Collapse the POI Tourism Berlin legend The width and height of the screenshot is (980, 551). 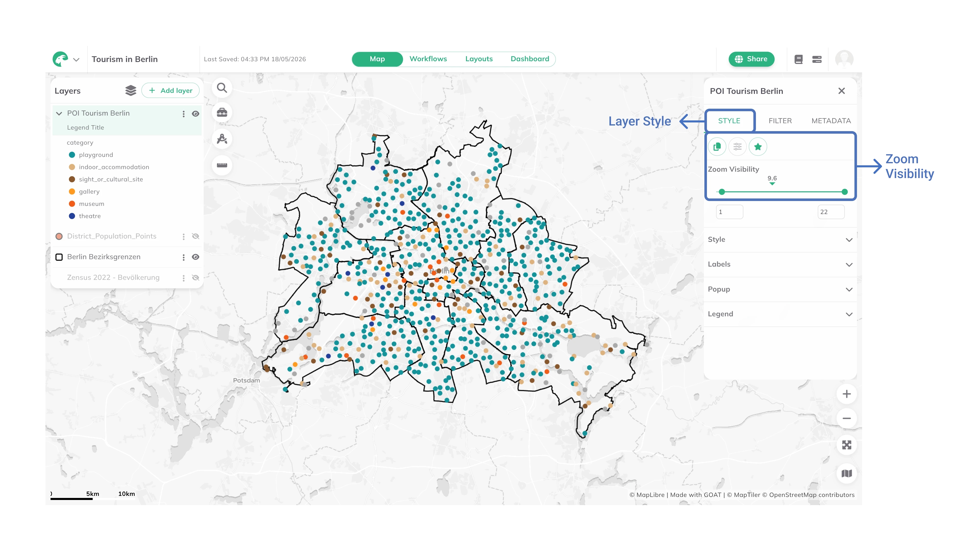click(59, 113)
